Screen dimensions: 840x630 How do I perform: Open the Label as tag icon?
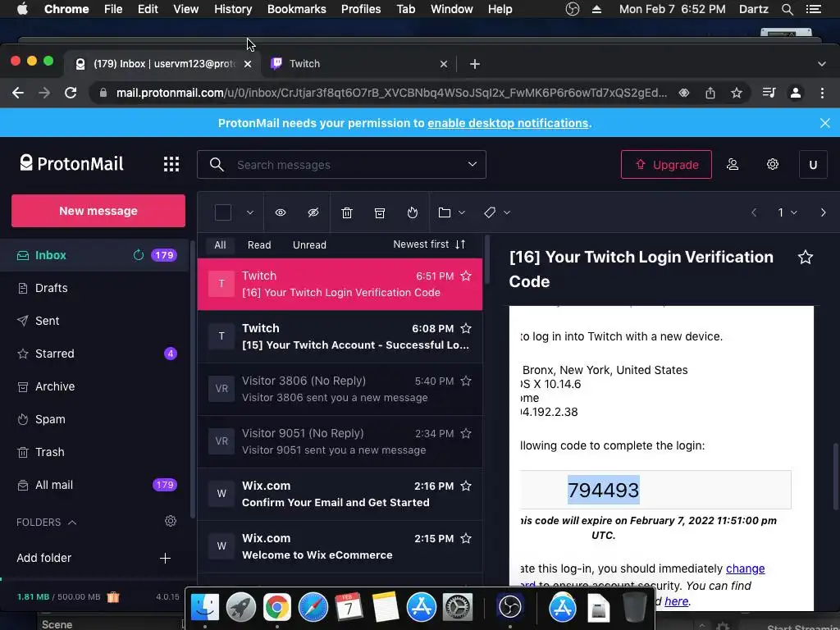489,212
